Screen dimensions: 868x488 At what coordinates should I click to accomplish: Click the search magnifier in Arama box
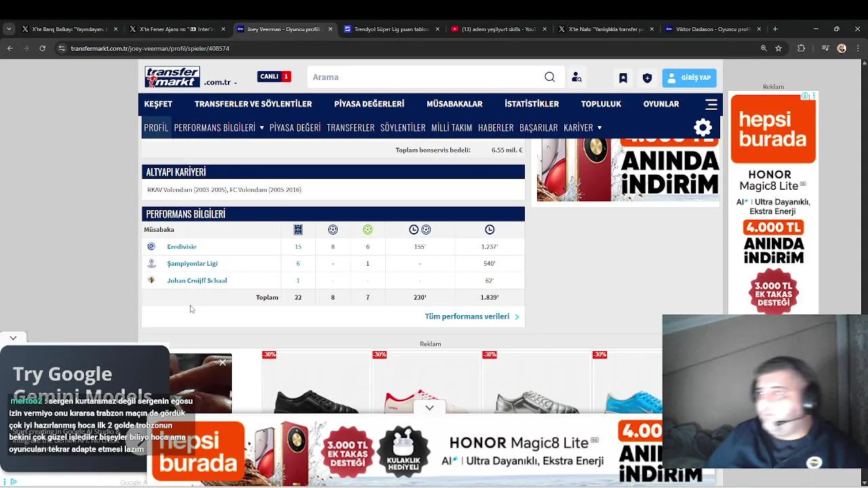pyautogui.click(x=550, y=77)
